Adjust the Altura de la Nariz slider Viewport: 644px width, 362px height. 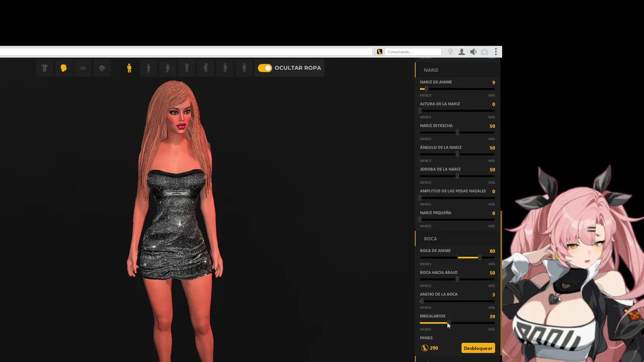(457, 111)
